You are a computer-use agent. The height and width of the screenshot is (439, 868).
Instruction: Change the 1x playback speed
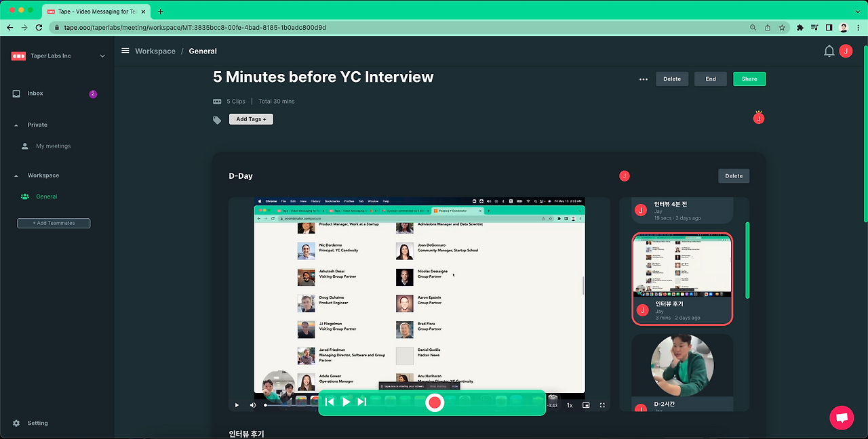pos(570,405)
